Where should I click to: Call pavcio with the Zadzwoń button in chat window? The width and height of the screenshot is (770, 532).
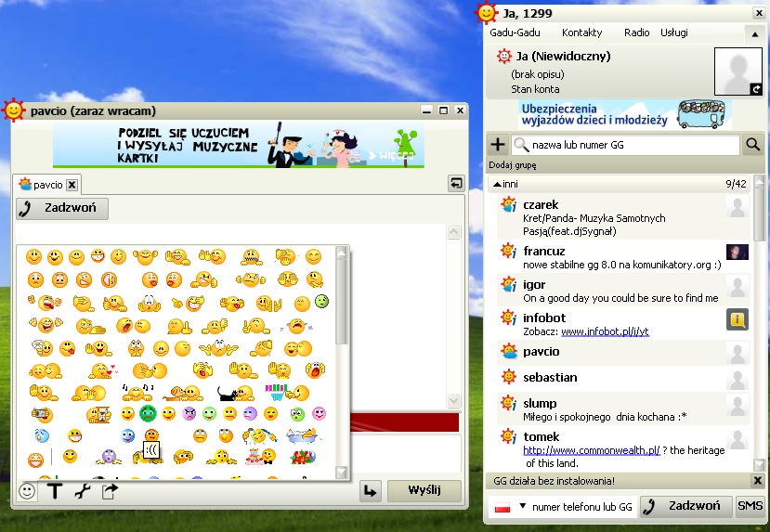62,208
